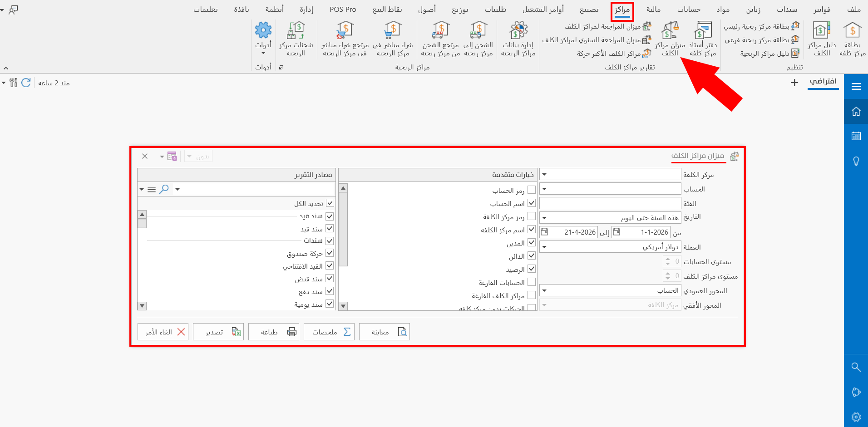Collapse the ribbon with the chevron
The height and width of the screenshot is (427, 868).
coord(6,68)
